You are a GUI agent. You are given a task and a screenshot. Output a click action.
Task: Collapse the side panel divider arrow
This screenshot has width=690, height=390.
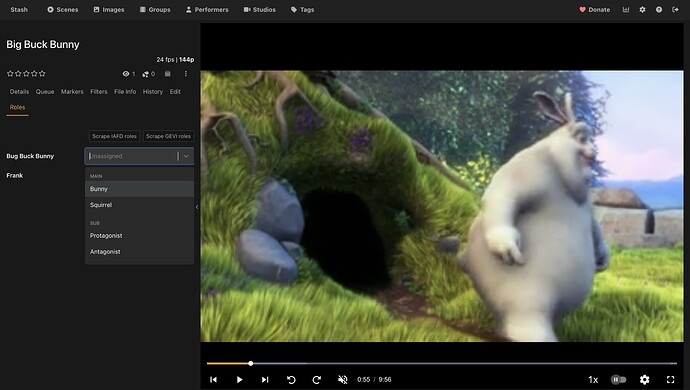197,207
